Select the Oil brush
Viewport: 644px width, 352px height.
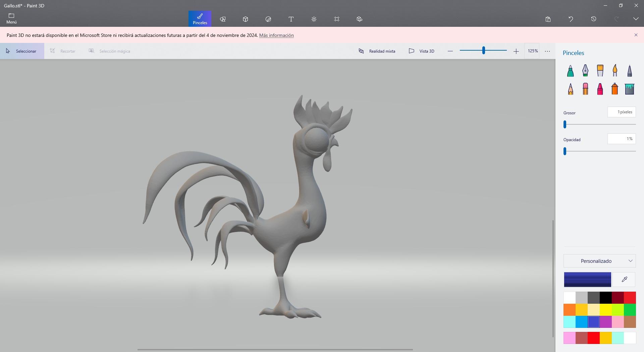600,70
